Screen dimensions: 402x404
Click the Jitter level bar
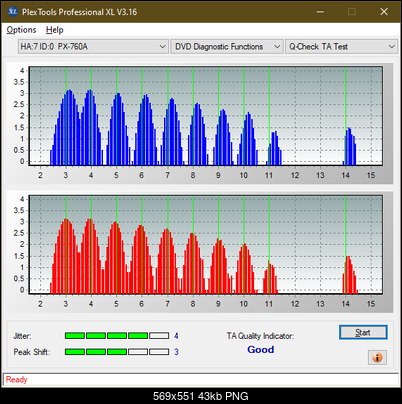pos(117,336)
